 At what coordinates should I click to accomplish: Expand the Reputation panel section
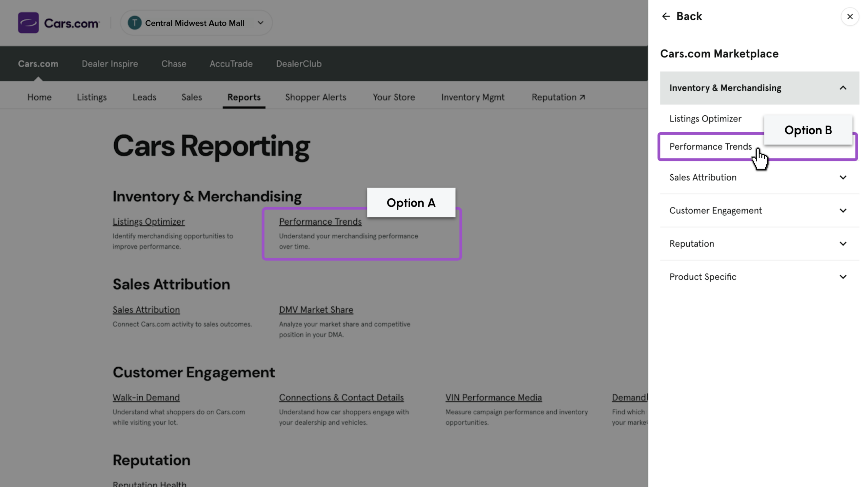[759, 243]
